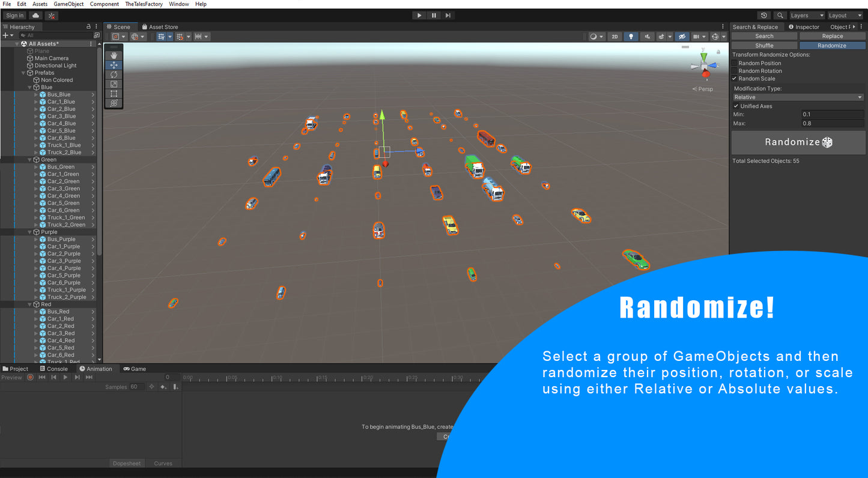Image resolution: width=868 pixels, height=478 pixels.
Task: Select the Scale tool in Scene view
Action: point(114,84)
